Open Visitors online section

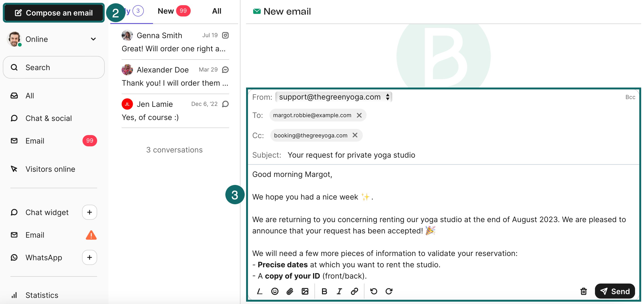[x=50, y=169]
